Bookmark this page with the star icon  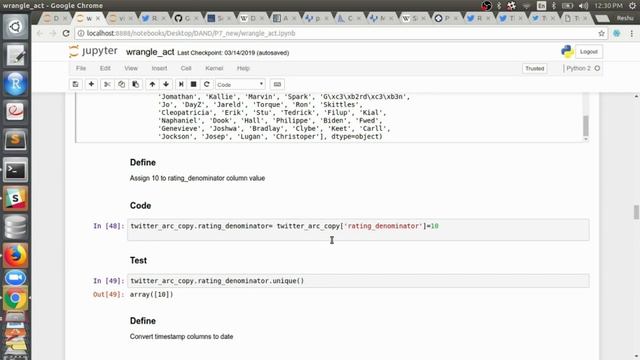(x=601, y=33)
